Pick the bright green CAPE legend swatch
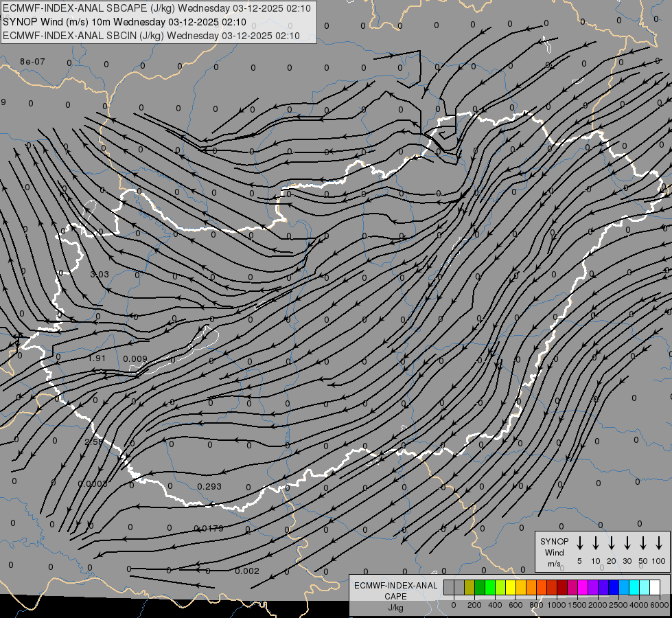This screenshot has height=618, width=672. click(x=490, y=587)
